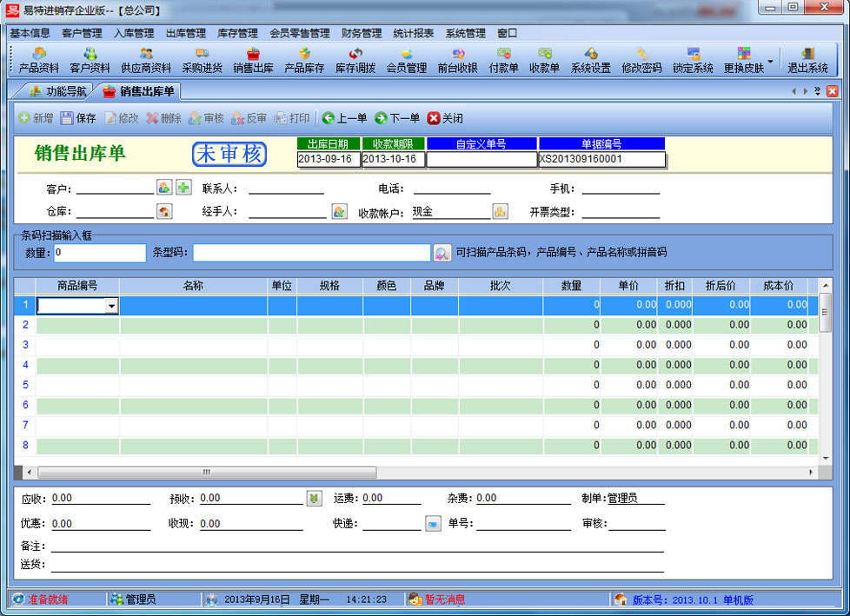Click the 条型码 input field
Image resolution: width=850 pixels, height=616 pixels.
click(x=311, y=253)
